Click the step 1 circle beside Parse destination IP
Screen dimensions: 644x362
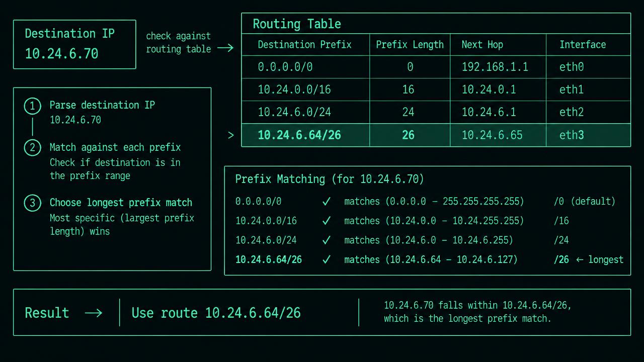33,106
